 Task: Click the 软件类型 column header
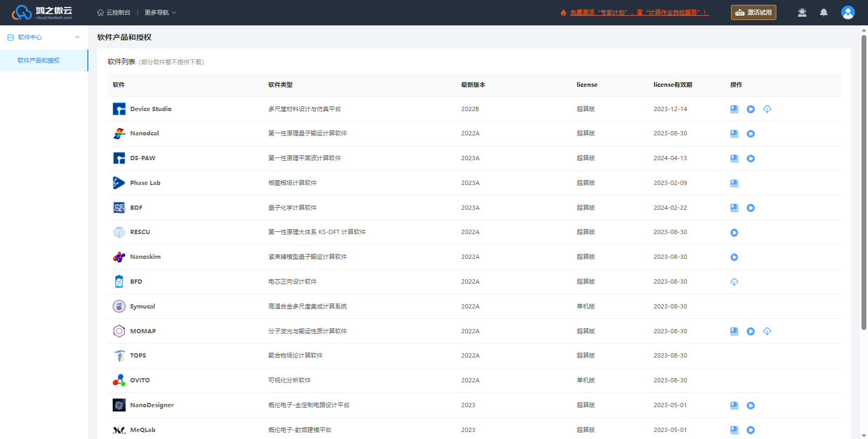(x=280, y=85)
